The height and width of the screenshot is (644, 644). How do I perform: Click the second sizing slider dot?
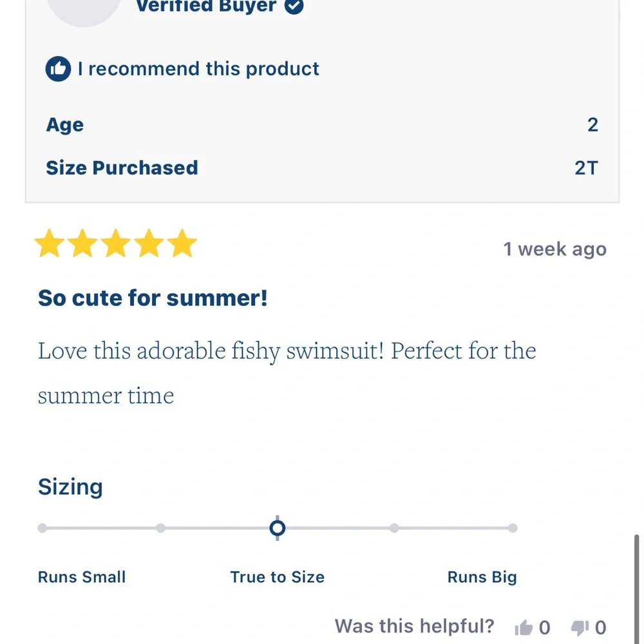[160, 528]
